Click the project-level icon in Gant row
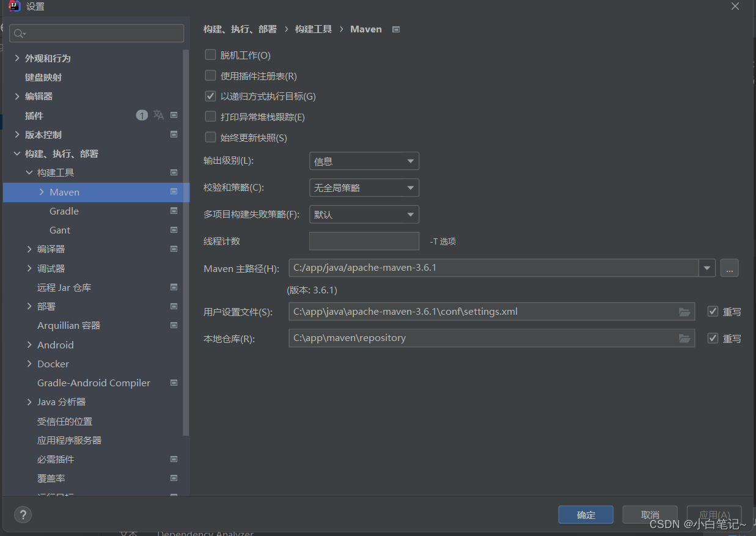The image size is (756, 536). point(174,230)
